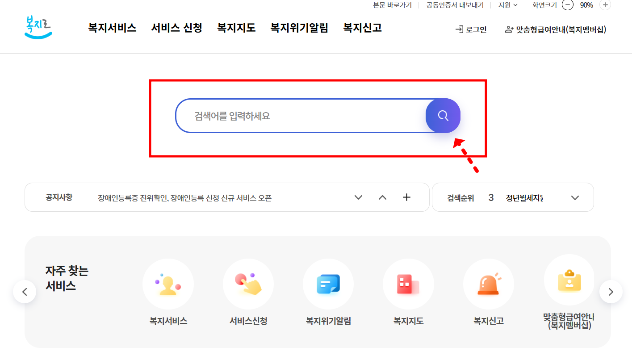The width and height of the screenshot is (632, 364).
Task: Click the 로그인 link
Action: point(471,30)
